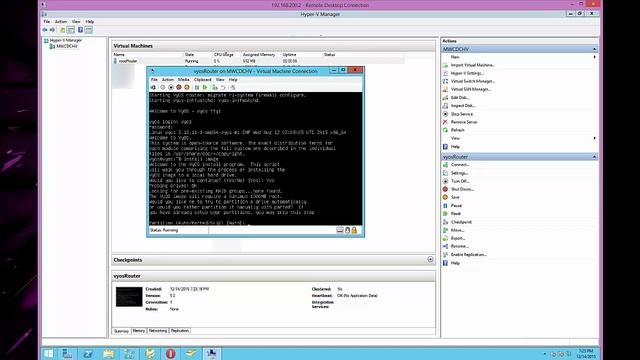Click Save under vyosRouter actions
640x360 pixels.
click(x=455, y=197)
